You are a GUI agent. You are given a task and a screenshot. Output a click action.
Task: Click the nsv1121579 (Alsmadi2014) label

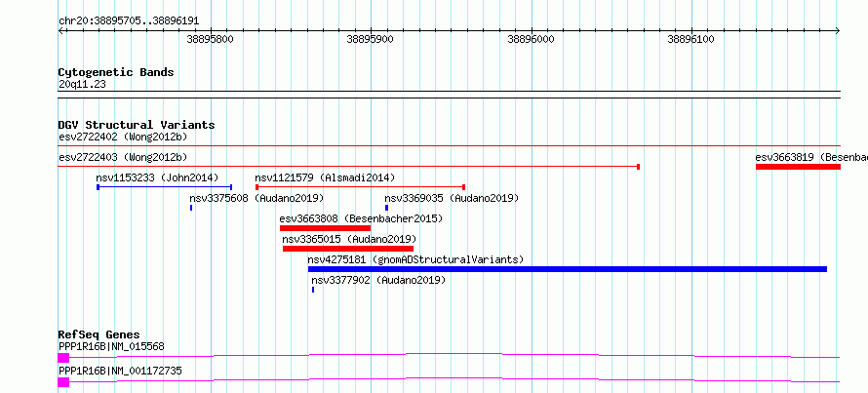(325, 177)
